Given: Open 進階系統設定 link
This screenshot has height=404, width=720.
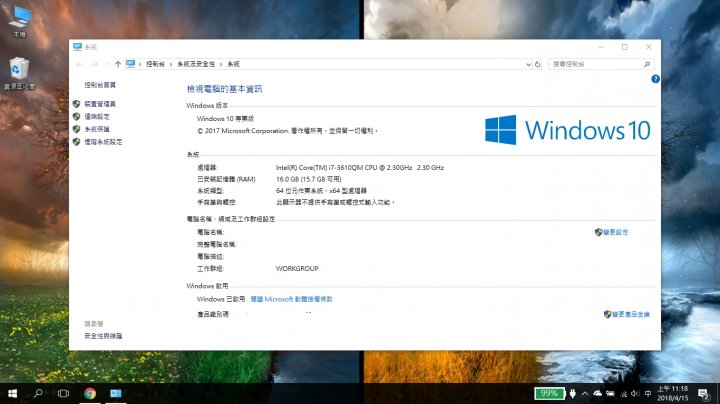Looking at the screenshot, I should [103, 142].
